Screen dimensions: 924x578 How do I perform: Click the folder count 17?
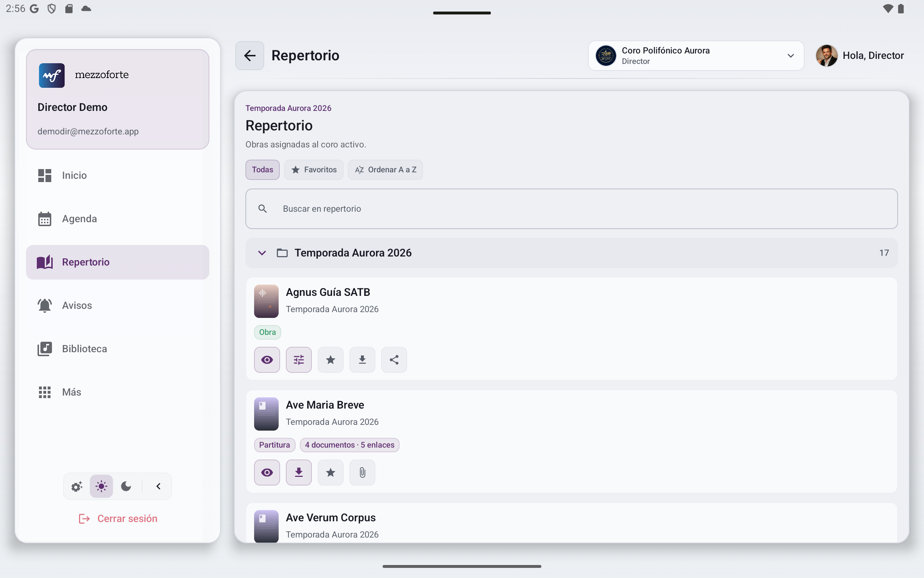(884, 253)
